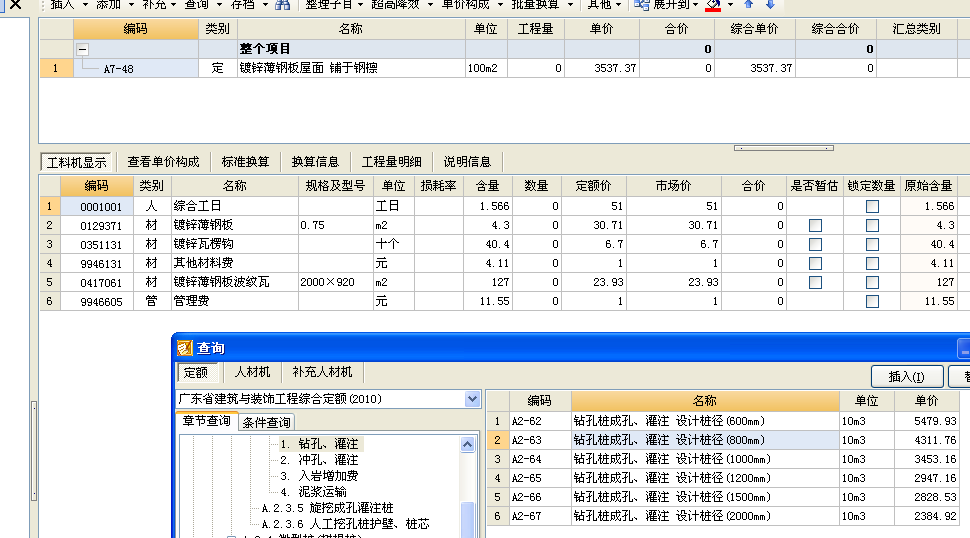This screenshot has width=970, height=538.
Task: Switch to 工程量明细 tab
Action: pyautogui.click(x=391, y=162)
